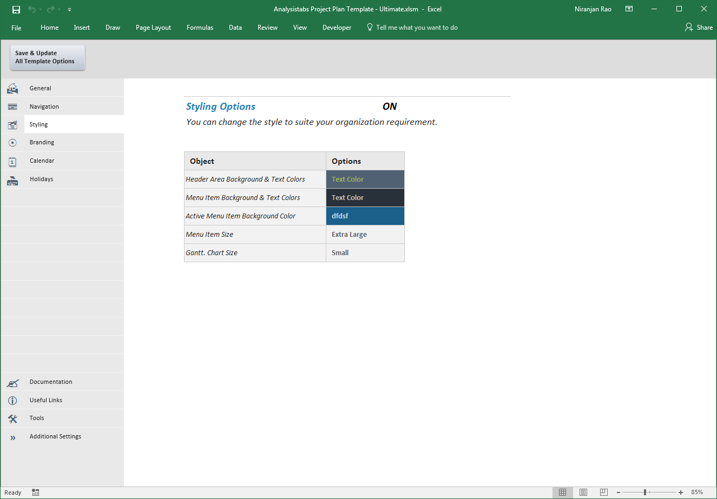Screen dimensions: 717x499
Task: Click the Object column header
Action: [255, 161]
